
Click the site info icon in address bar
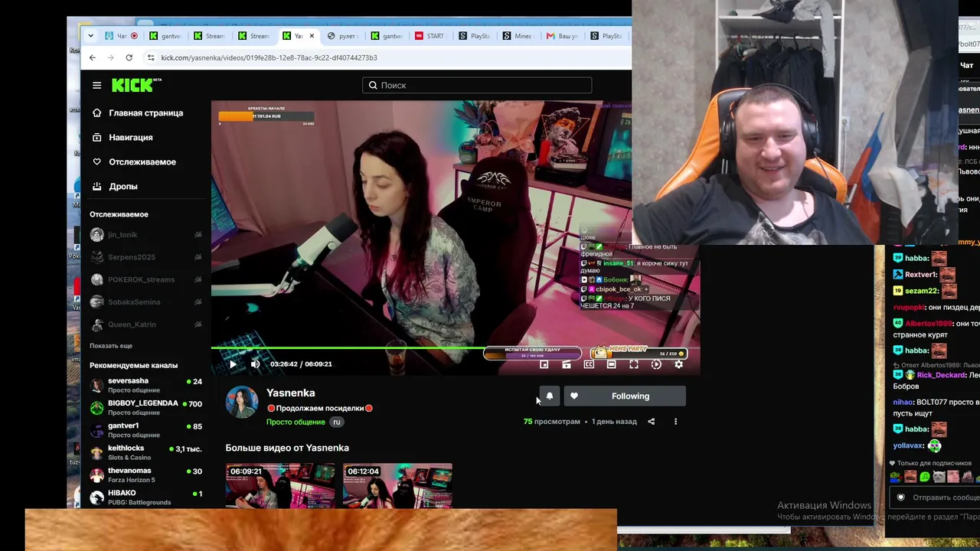pos(151,57)
